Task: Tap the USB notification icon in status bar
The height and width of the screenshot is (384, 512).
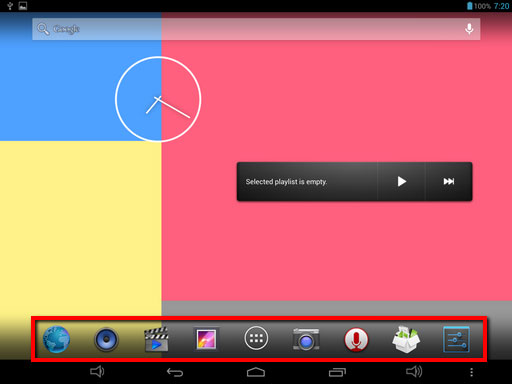Action: (10, 6)
